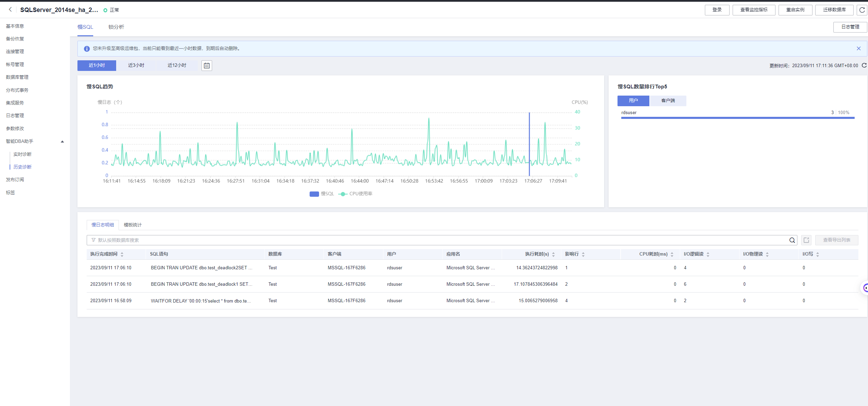Toggle the 慢SQL legend series
Viewport: 868px width, 406px height.
321,194
